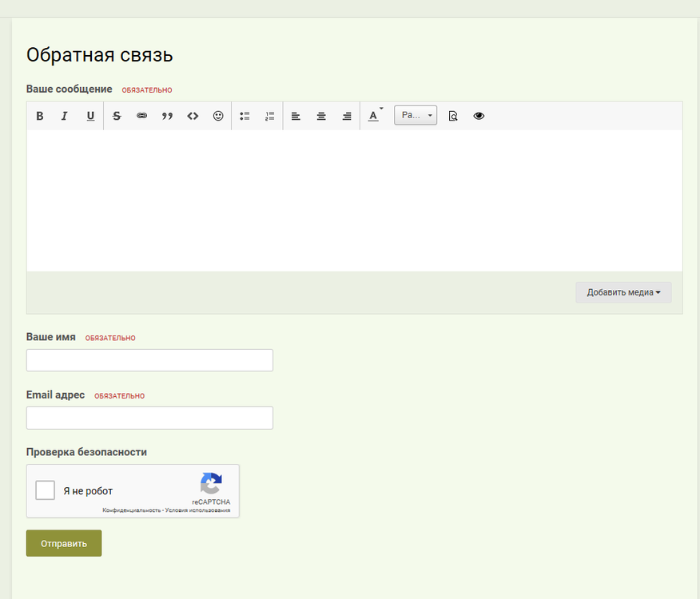
Task: Insert a bulleted list
Action: 245,116
